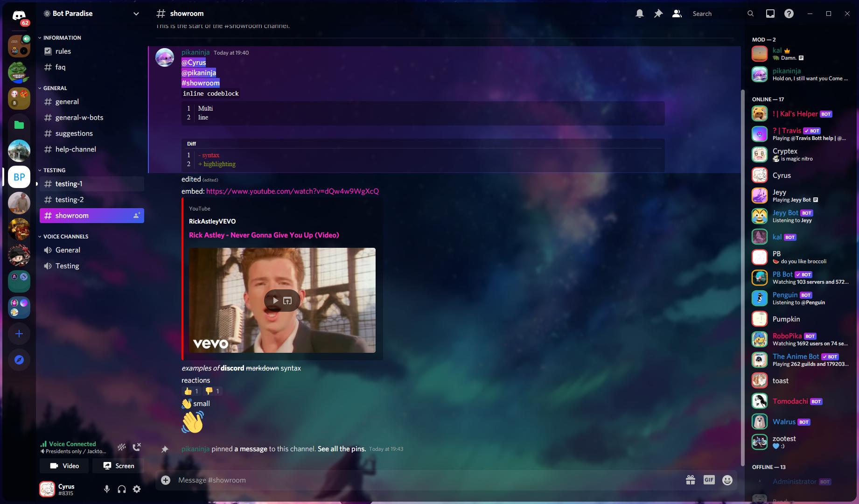The width and height of the screenshot is (859, 504).
Task: Click the Message #showroom input field
Action: click(327, 480)
